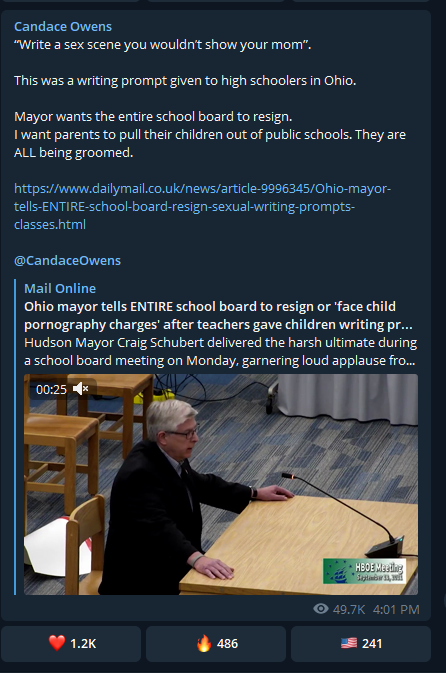The height and width of the screenshot is (673, 446).
Task: Select the red heart emoji icon
Action: [57, 643]
